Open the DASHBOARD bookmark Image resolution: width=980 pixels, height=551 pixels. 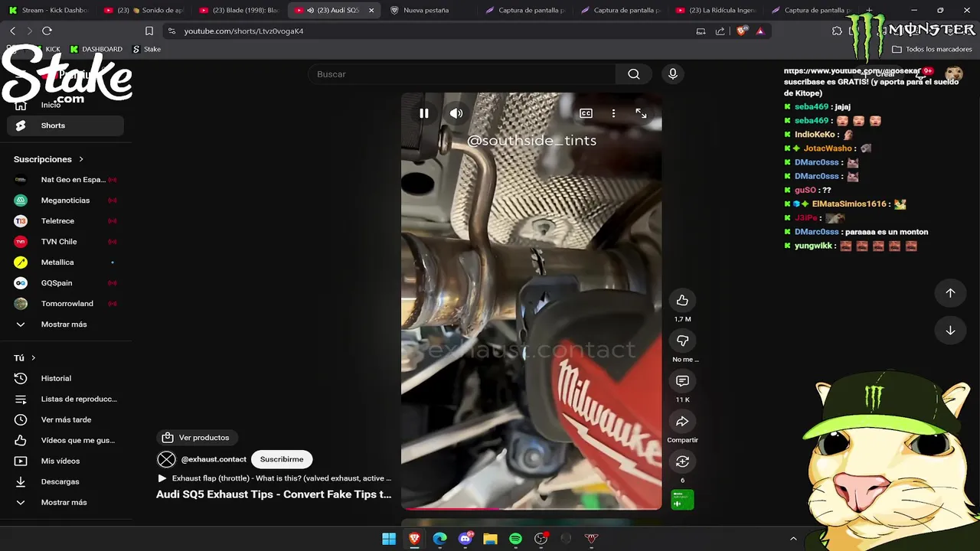pyautogui.click(x=96, y=49)
